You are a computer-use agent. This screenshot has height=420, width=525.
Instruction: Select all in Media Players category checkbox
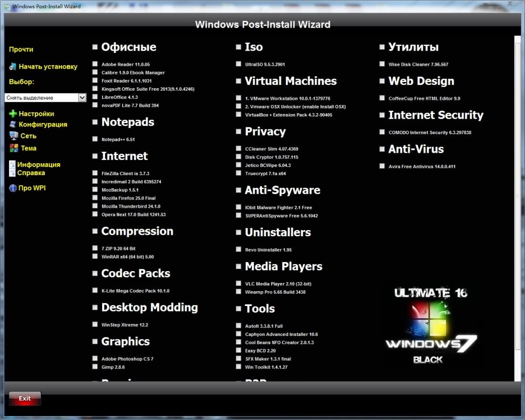pyautogui.click(x=238, y=267)
